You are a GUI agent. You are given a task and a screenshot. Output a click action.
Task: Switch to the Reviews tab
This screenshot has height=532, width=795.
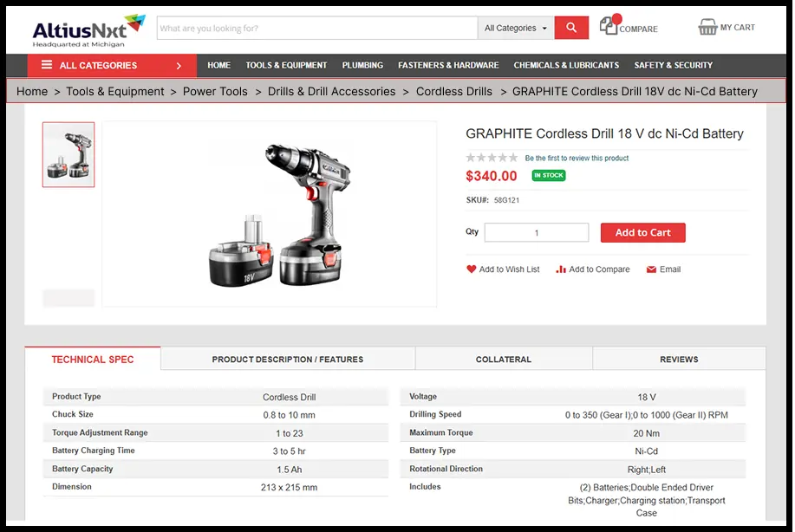[679, 359]
